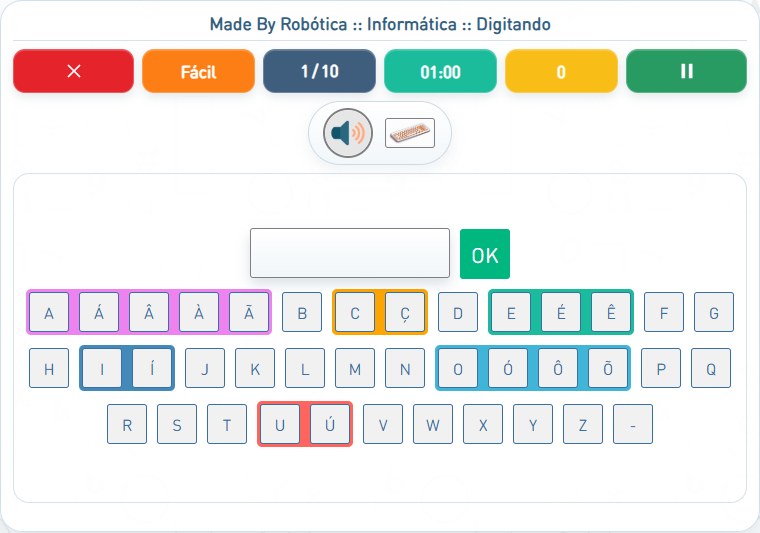Submit the answer with the OK button
Image resolution: width=760 pixels, height=533 pixels.
[485, 254]
